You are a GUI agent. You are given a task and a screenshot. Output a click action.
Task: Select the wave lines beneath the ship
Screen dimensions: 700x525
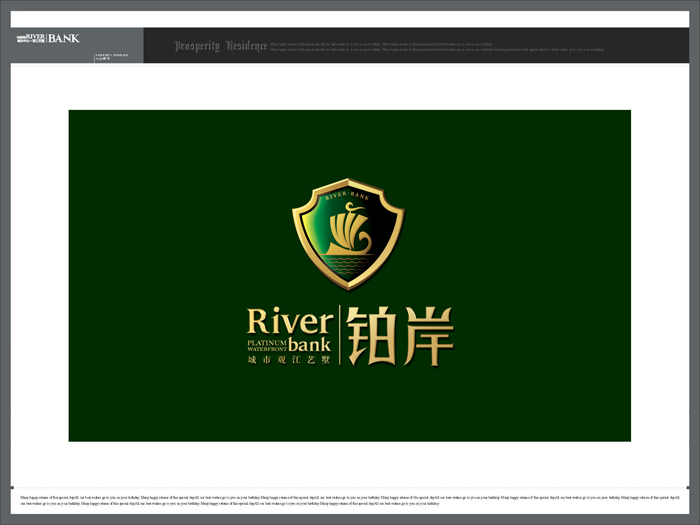pos(350,266)
